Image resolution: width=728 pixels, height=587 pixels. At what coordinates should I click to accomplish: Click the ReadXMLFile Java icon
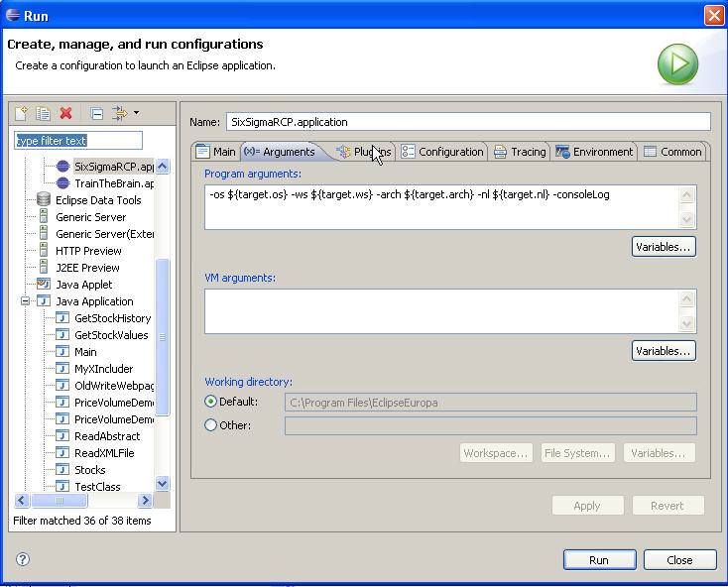(62, 452)
